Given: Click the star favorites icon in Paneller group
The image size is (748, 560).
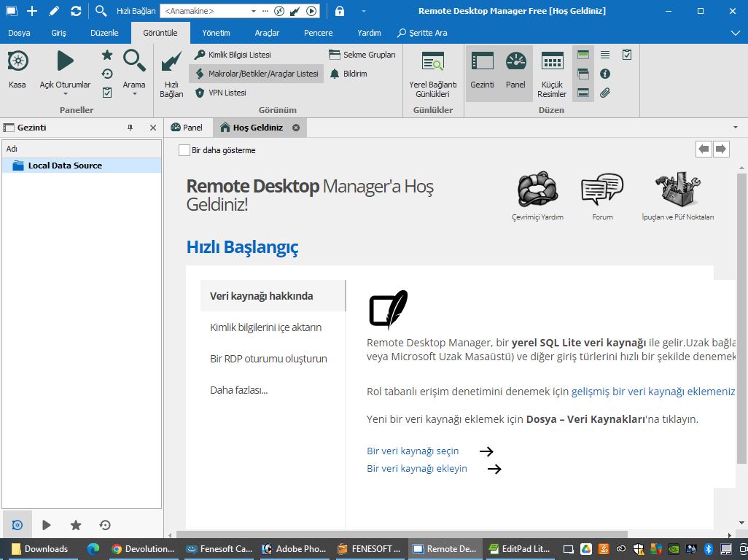Looking at the screenshot, I should point(107,55).
